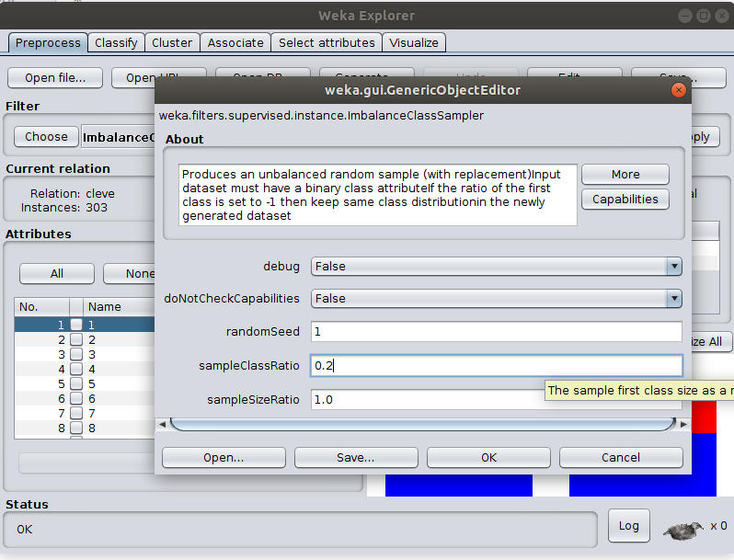This screenshot has height=560, width=734.
Task: Click the ImbalanceClassSampler class name text
Action: [321, 116]
